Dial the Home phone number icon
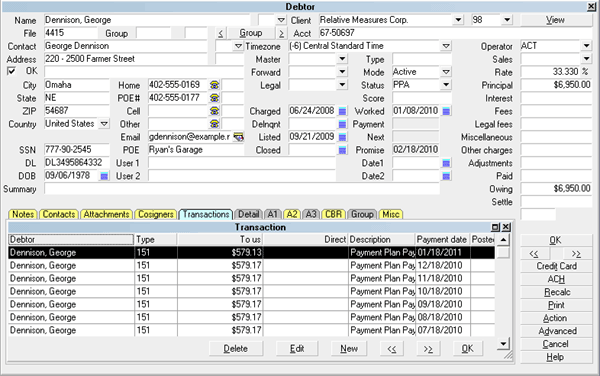Image resolution: width=600 pixels, height=376 pixels. pyautogui.click(x=215, y=85)
